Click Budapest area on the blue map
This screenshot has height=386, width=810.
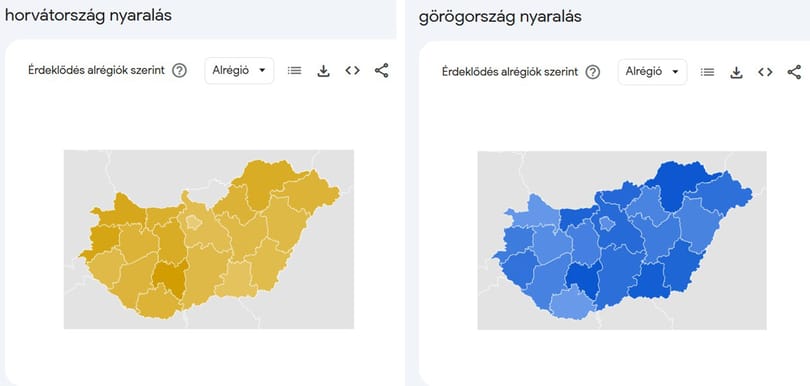coord(608,224)
